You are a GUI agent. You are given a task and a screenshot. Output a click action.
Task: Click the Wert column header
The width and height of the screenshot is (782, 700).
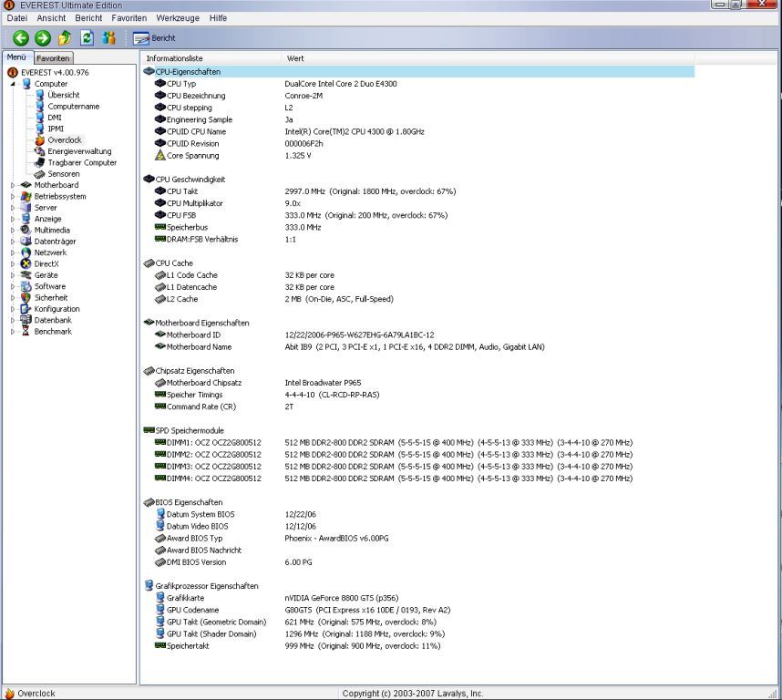[x=488, y=58]
